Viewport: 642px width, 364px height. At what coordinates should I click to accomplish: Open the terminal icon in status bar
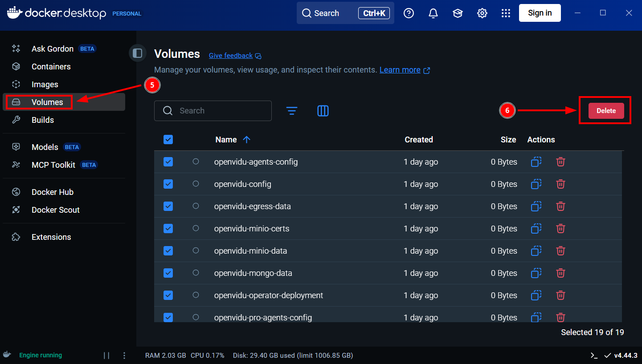click(x=593, y=355)
